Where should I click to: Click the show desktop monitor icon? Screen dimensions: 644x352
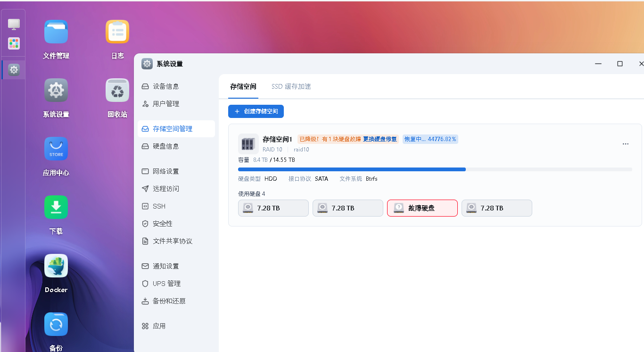(14, 24)
